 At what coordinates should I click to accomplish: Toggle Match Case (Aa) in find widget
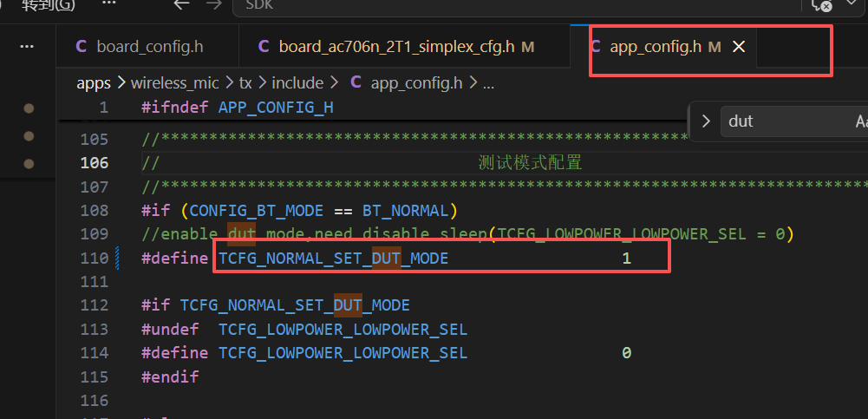tap(861, 121)
